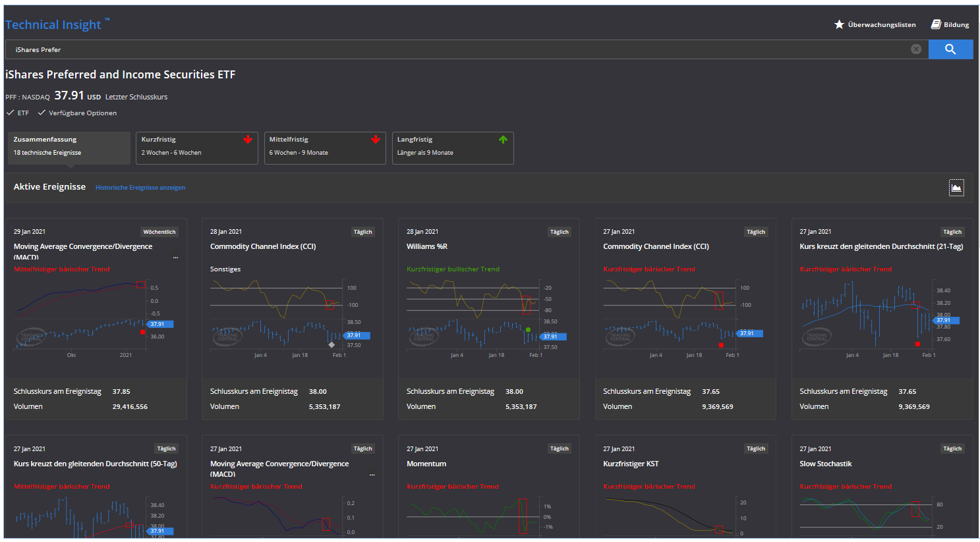Click the Kurzfristiger KST card title
The height and width of the screenshot is (542, 980).
pyautogui.click(x=631, y=464)
